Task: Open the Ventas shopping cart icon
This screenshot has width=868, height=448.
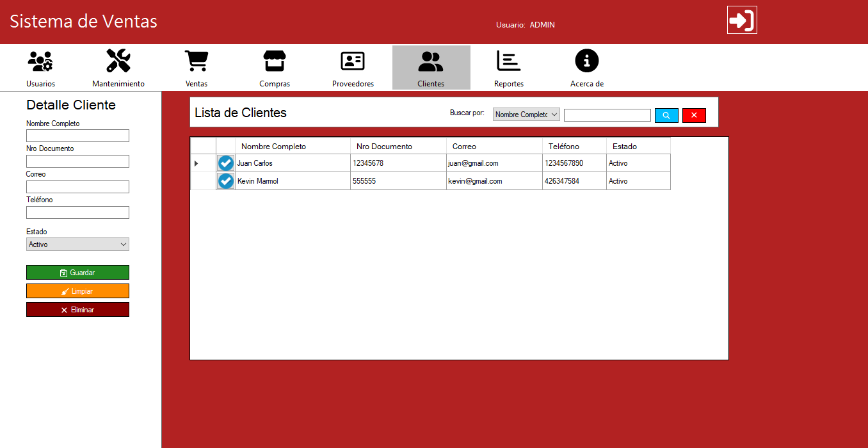Action: click(197, 61)
